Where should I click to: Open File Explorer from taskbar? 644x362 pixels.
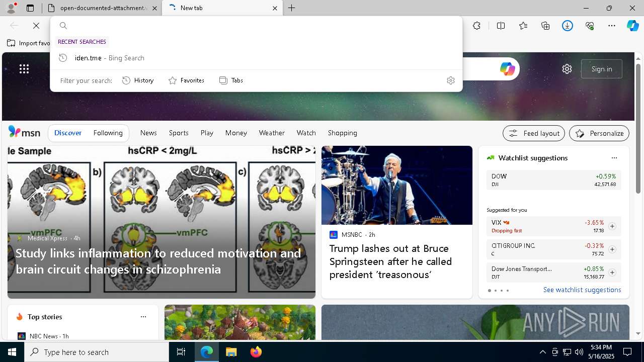231,352
